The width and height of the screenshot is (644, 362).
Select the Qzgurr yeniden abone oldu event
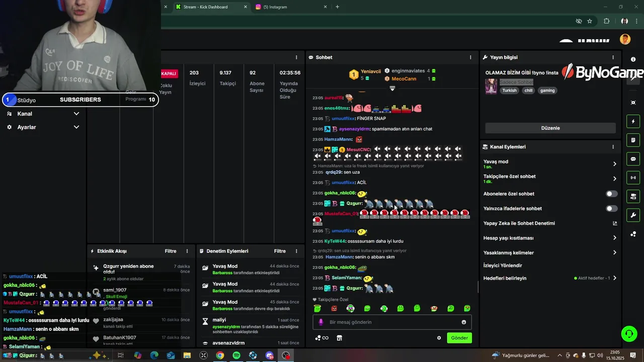(x=141, y=272)
